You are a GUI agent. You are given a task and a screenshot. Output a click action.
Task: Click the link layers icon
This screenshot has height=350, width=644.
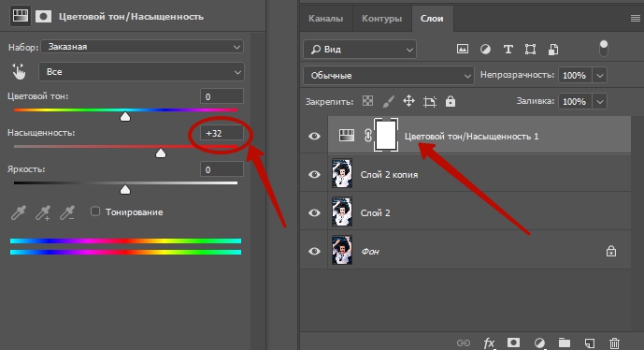pos(464,343)
